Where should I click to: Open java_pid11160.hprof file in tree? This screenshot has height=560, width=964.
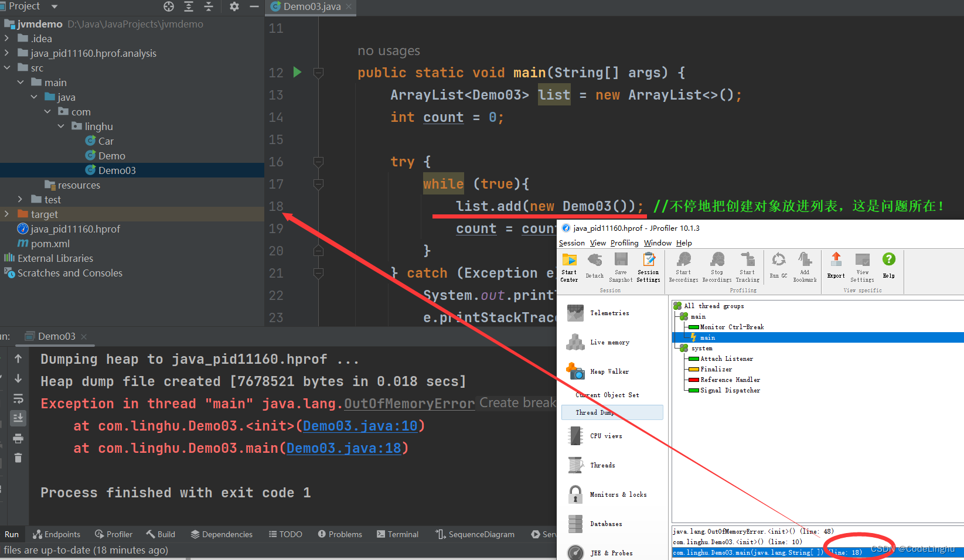[69, 228]
